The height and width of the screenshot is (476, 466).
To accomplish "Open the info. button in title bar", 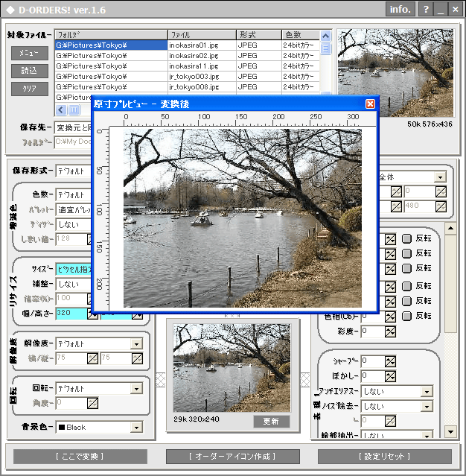I will click(x=400, y=10).
